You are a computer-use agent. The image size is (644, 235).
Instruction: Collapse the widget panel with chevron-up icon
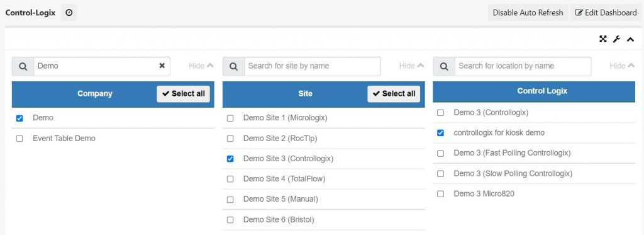pos(630,40)
